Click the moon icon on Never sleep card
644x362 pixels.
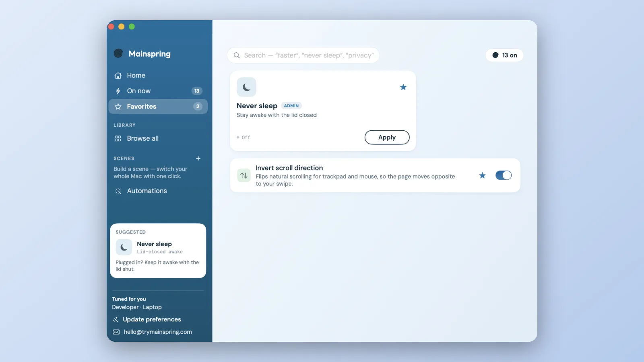[x=246, y=87]
